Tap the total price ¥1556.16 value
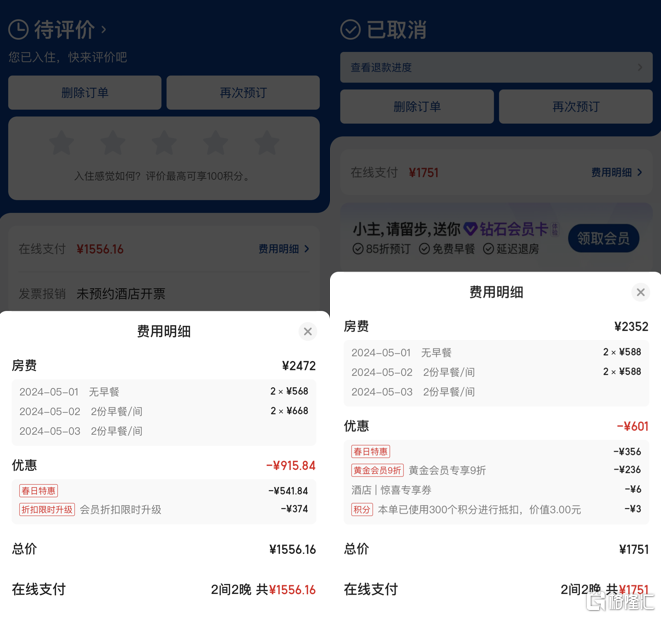This screenshot has width=661, height=618. [293, 550]
